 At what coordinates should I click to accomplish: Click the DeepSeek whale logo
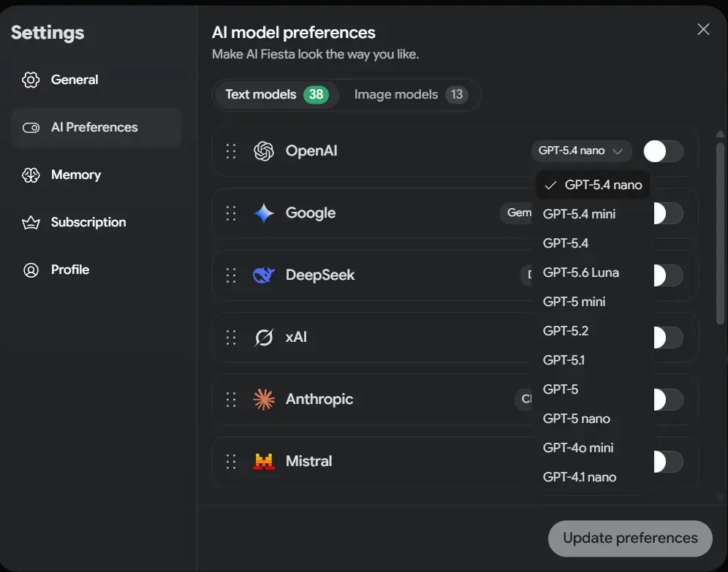[264, 275]
